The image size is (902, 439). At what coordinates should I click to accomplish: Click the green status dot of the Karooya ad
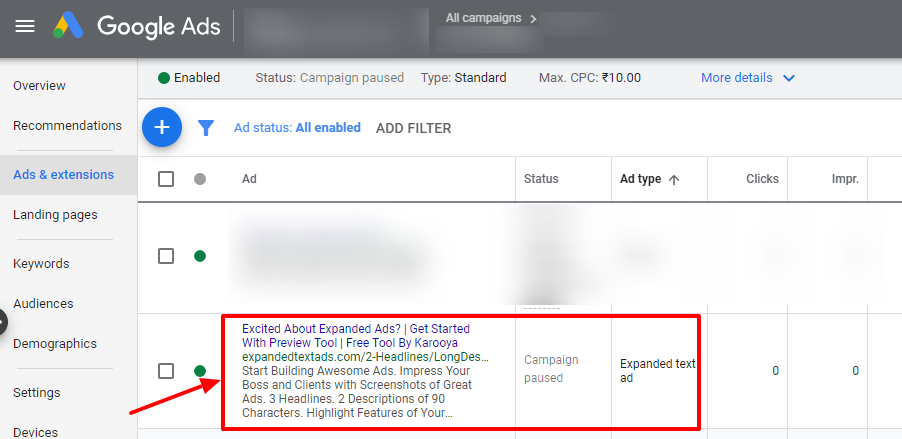point(200,371)
